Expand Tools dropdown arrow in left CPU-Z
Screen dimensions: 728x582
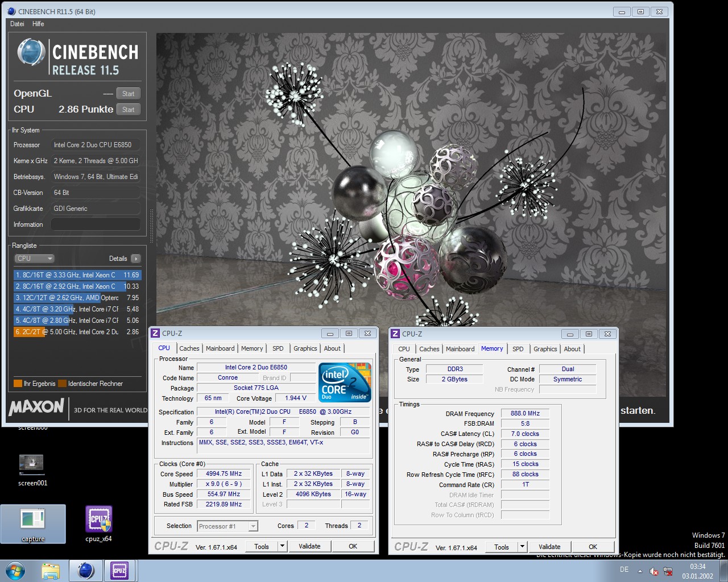tap(282, 546)
